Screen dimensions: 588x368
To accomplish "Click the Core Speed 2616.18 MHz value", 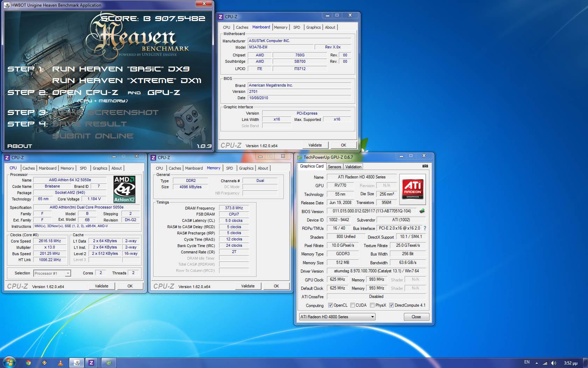I will point(50,241).
